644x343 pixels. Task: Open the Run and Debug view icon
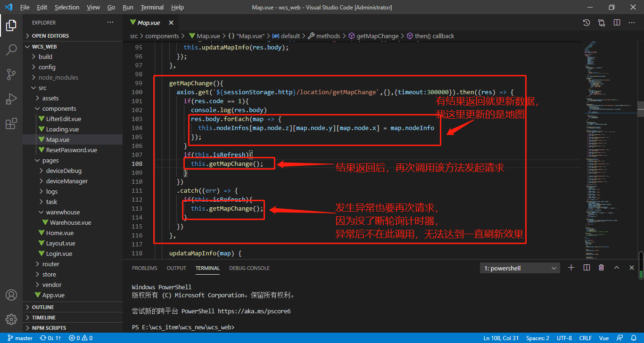coord(11,99)
